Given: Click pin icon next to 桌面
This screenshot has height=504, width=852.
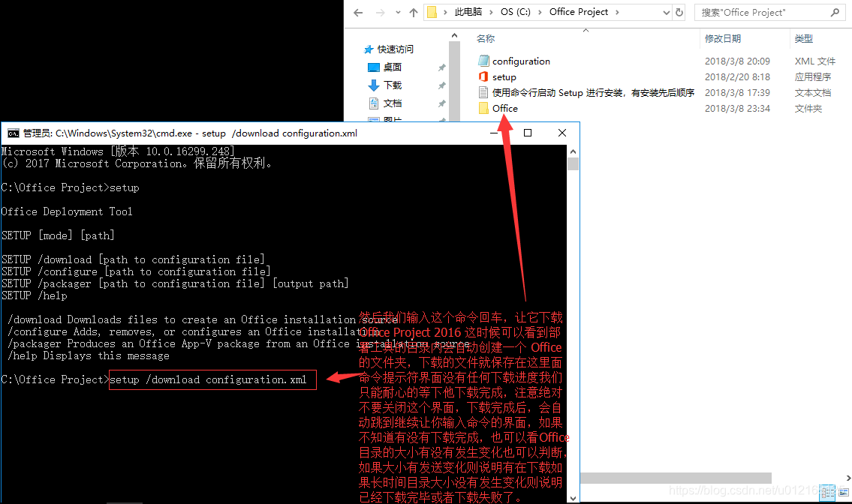Looking at the screenshot, I should point(441,68).
